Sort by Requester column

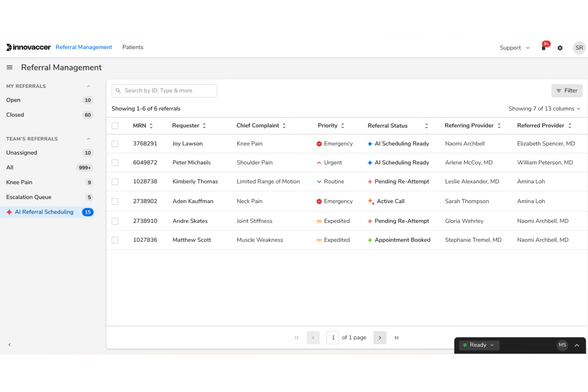click(204, 126)
